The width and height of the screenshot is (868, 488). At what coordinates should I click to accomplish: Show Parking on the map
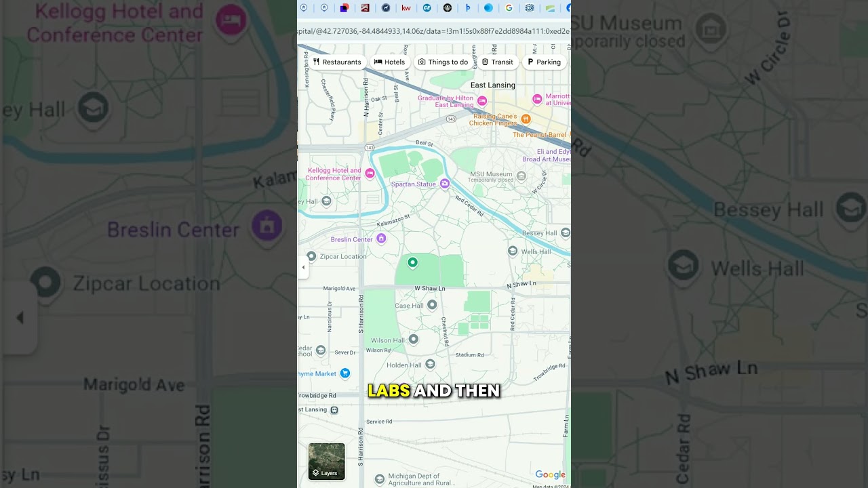pos(544,62)
